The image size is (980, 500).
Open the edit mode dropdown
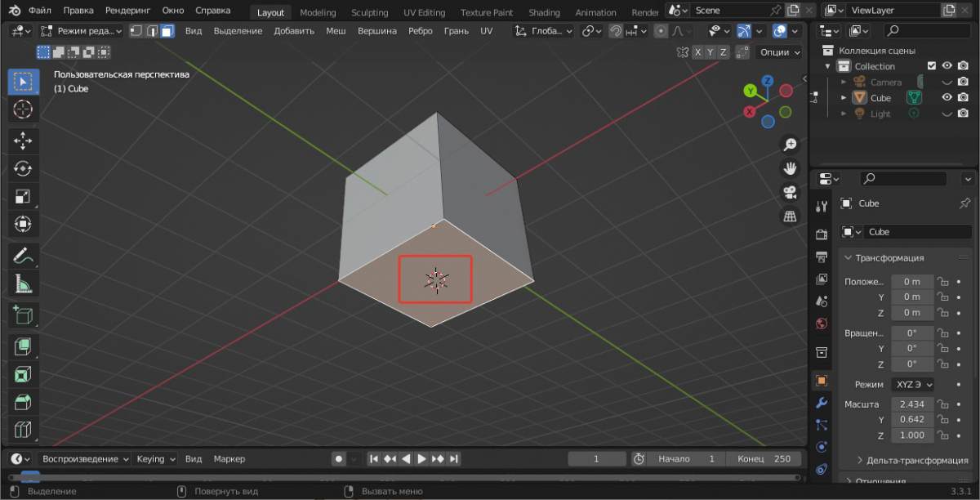(81, 31)
